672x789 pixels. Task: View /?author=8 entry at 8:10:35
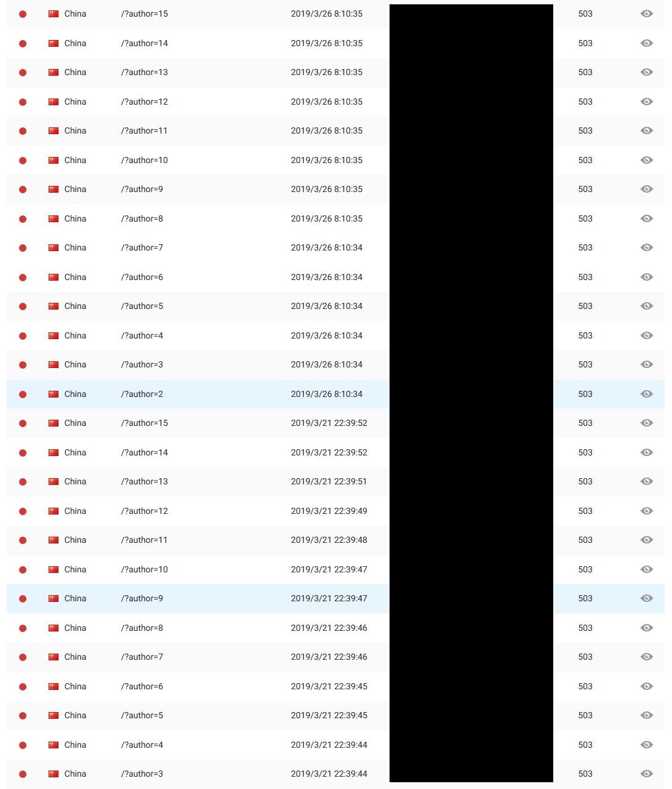pyautogui.click(x=646, y=218)
